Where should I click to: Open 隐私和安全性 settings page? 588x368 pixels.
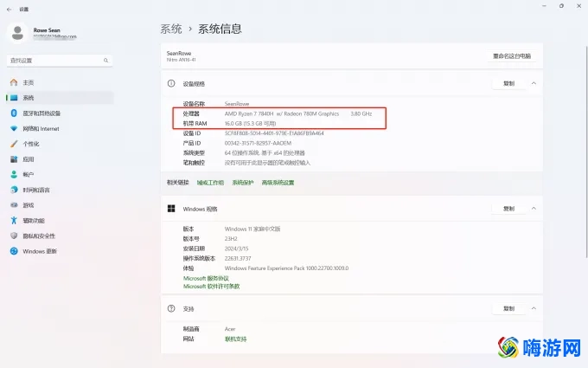pos(60,236)
